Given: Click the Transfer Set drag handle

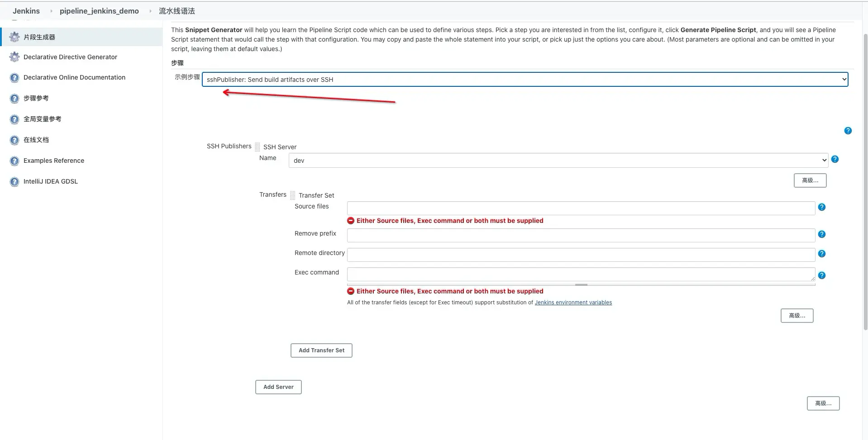Looking at the screenshot, I should (292, 195).
